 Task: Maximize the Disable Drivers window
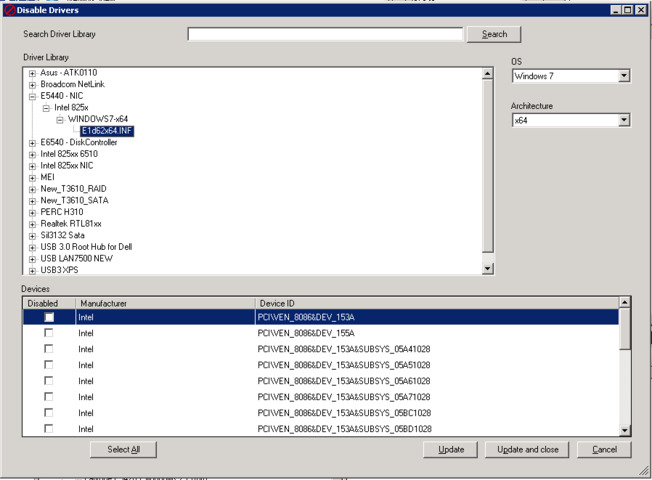pos(628,10)
